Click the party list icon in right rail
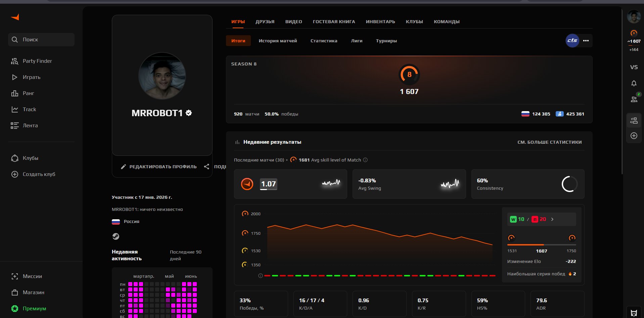 coord(634,121)
